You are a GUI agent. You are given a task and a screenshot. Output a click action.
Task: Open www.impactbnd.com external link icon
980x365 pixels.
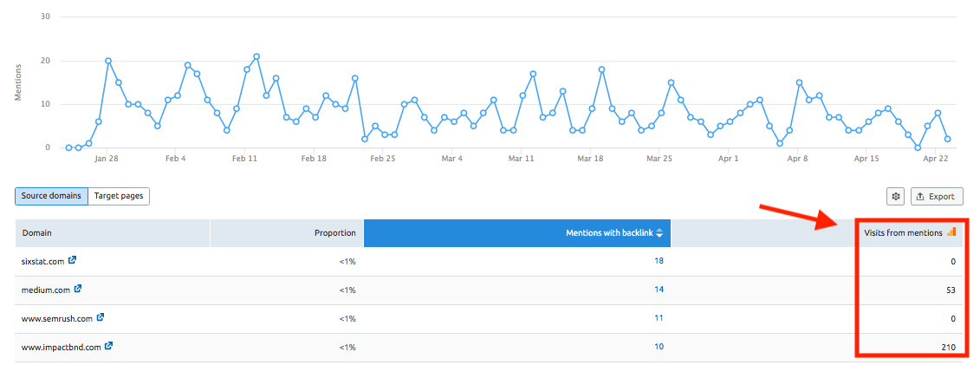coord(108,346)
